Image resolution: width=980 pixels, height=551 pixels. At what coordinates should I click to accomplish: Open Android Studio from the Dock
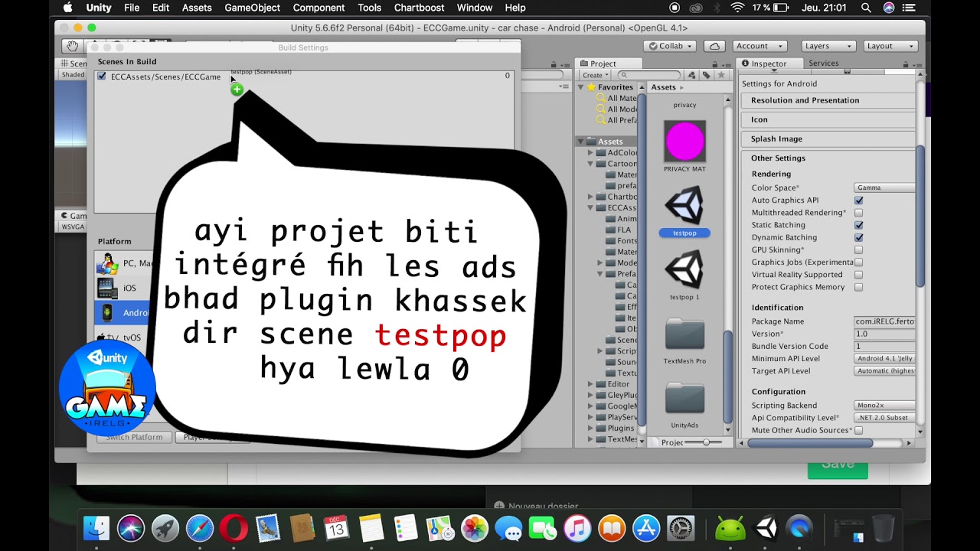tap(730, 528)
